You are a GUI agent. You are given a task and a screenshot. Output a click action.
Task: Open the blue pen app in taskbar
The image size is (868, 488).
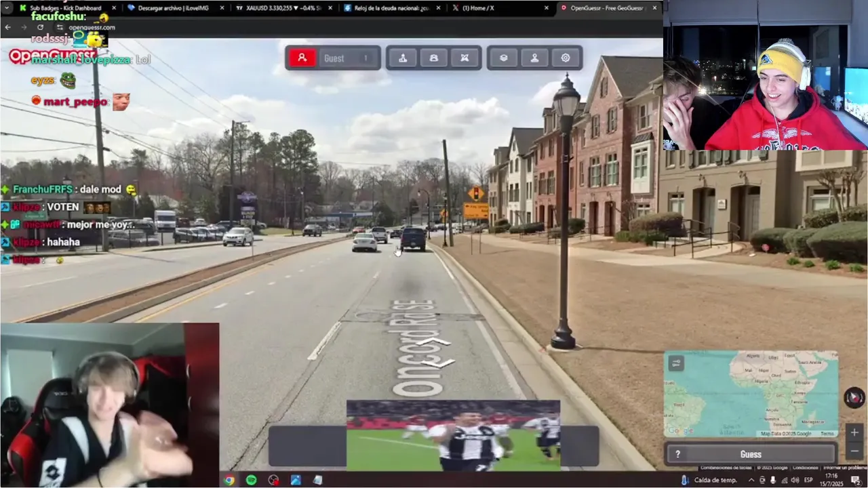point(296,480)
